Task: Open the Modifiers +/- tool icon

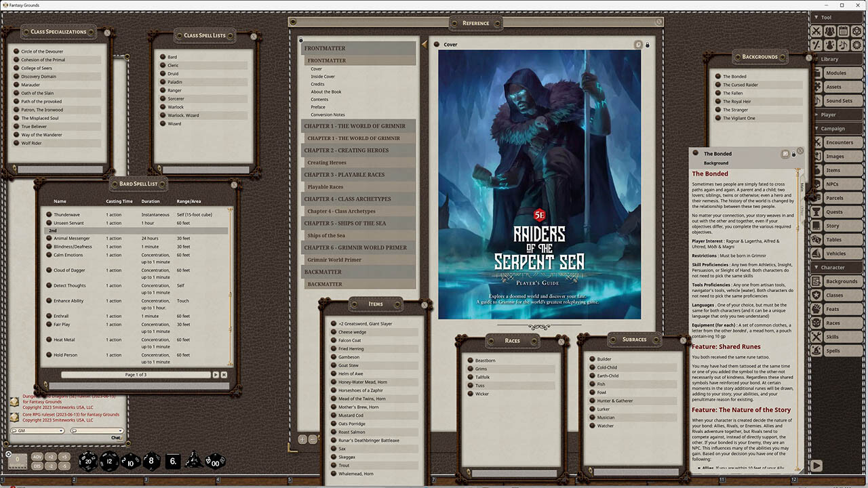Action: click(x=816, y=45)
